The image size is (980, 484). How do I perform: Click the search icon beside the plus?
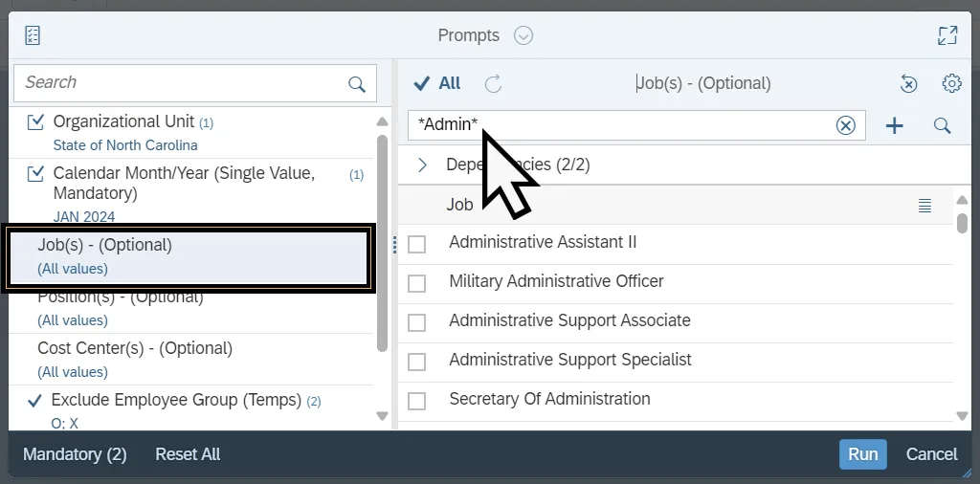click(942, 125)
